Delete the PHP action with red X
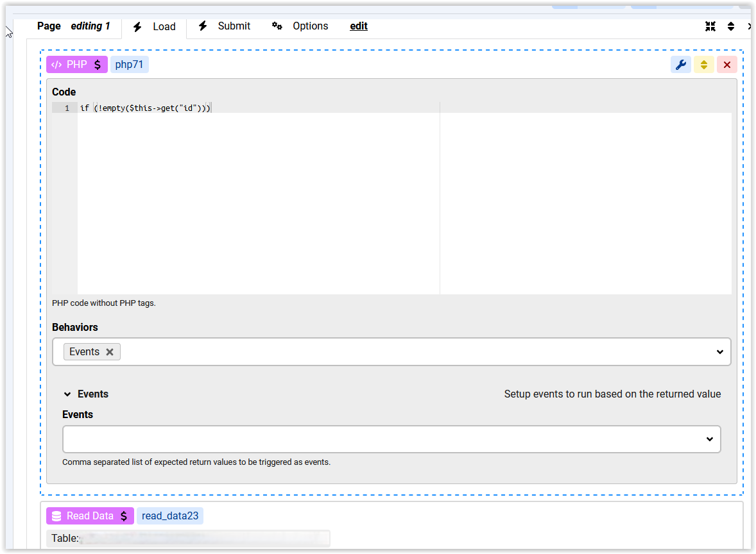 click(726, 65)
